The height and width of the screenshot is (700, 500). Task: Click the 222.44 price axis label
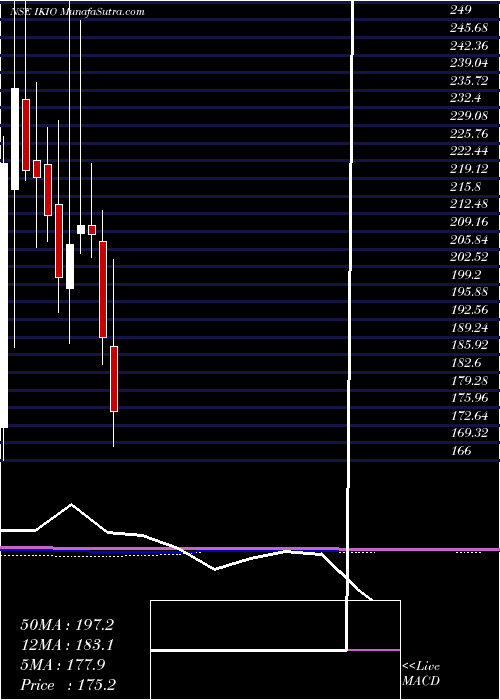click(x=469, y=151)
